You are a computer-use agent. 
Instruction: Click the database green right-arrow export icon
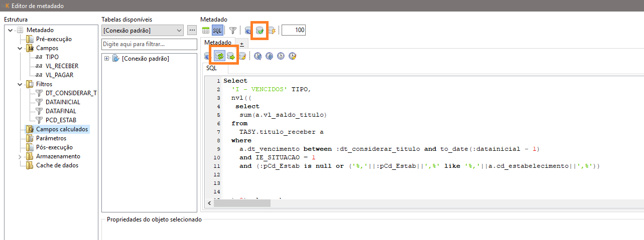[231, 56]
